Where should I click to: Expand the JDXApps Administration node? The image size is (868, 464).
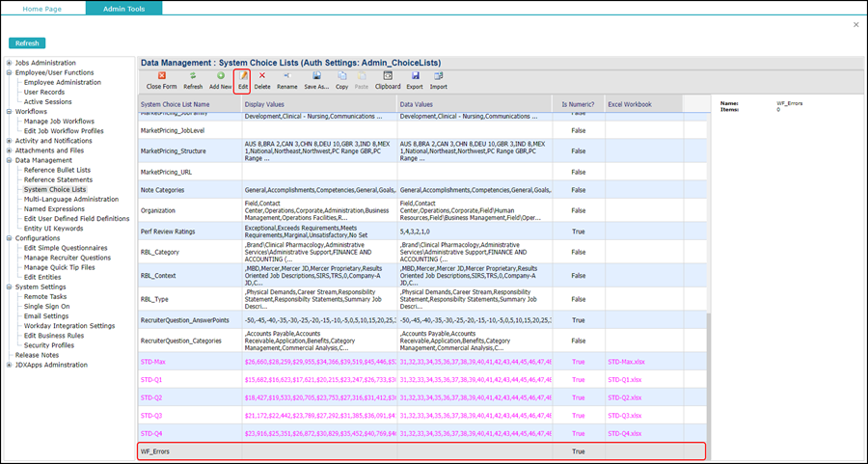click(x=10, y=365)
